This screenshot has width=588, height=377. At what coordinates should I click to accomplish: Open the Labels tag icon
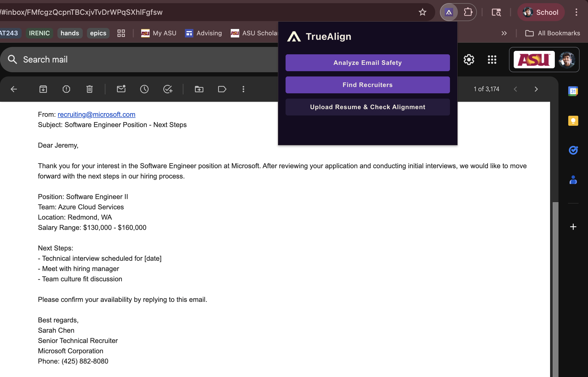[222, 89]
